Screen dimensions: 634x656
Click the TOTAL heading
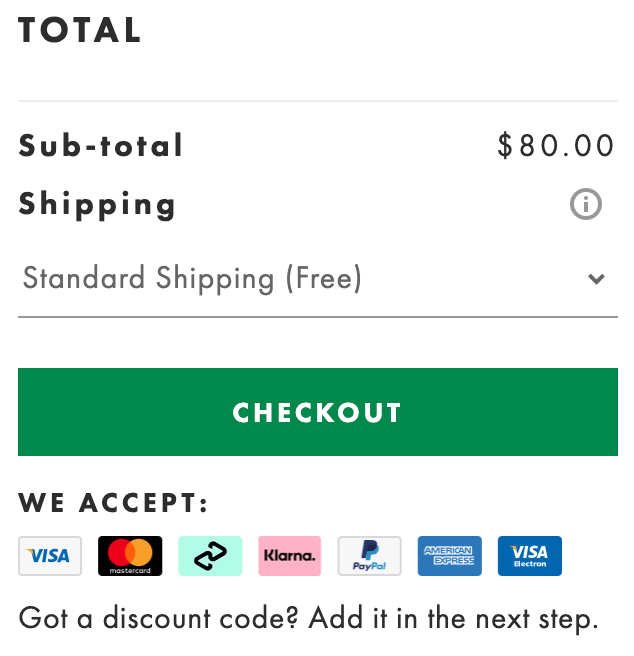coord(79,30)
